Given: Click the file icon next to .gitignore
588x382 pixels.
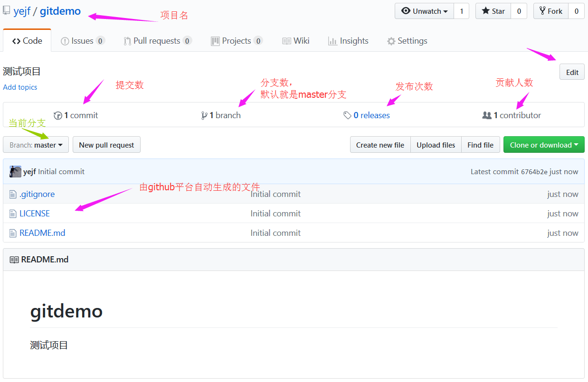Looking at the screenshot, I should click(13, 194).
